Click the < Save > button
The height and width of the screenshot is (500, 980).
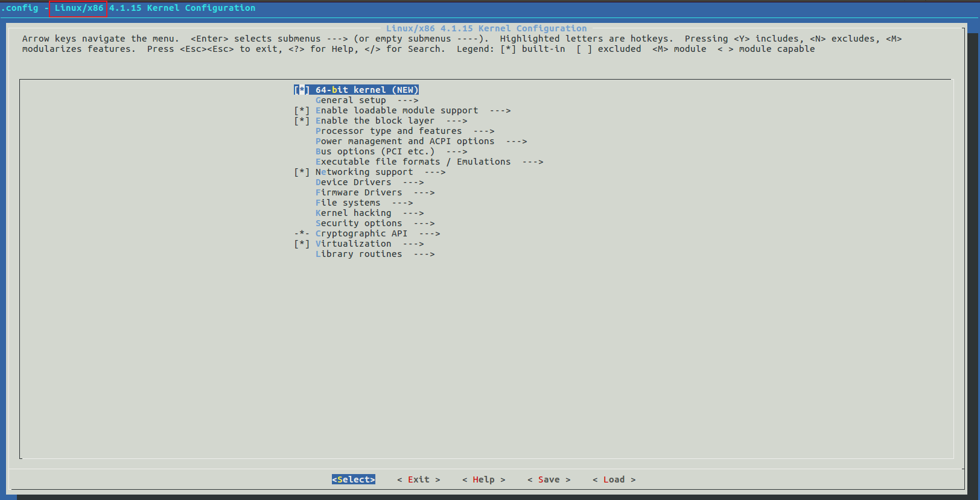pos(549,479)
